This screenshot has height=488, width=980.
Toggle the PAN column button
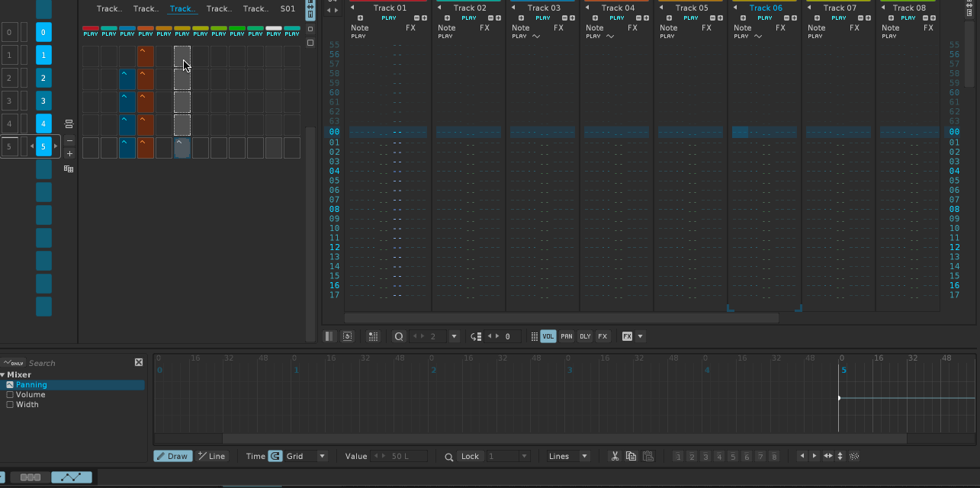pos(567,336)
